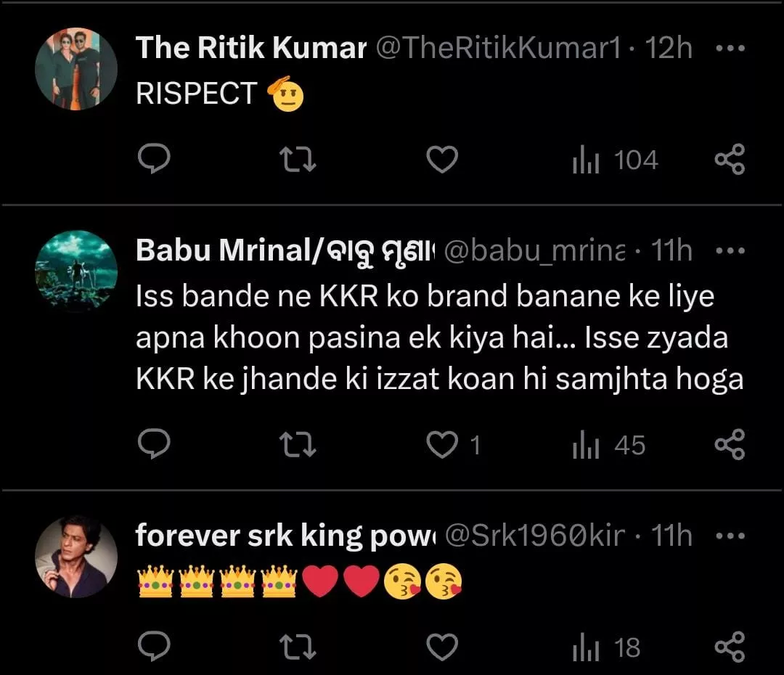The height and width of the screenshot is (675, 784).
Task: Share Babu Mrinal's KKR tweet
Action: click(730, 445)
